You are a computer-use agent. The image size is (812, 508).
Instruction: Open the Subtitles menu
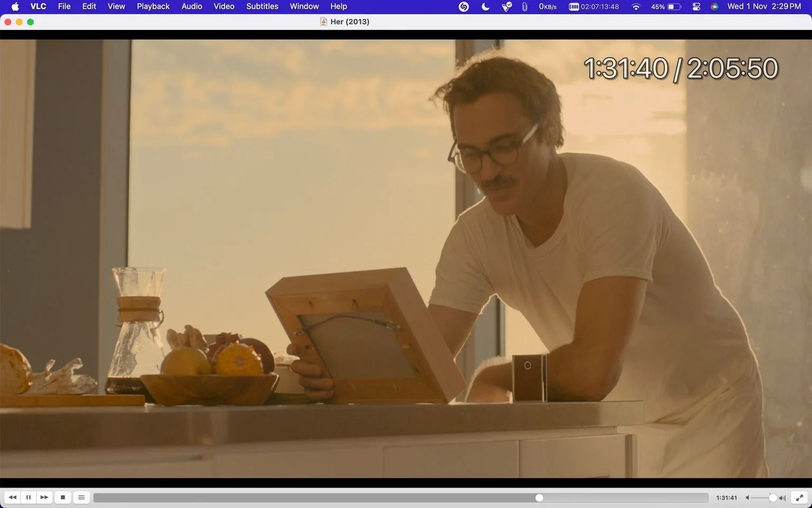[262, 6]
